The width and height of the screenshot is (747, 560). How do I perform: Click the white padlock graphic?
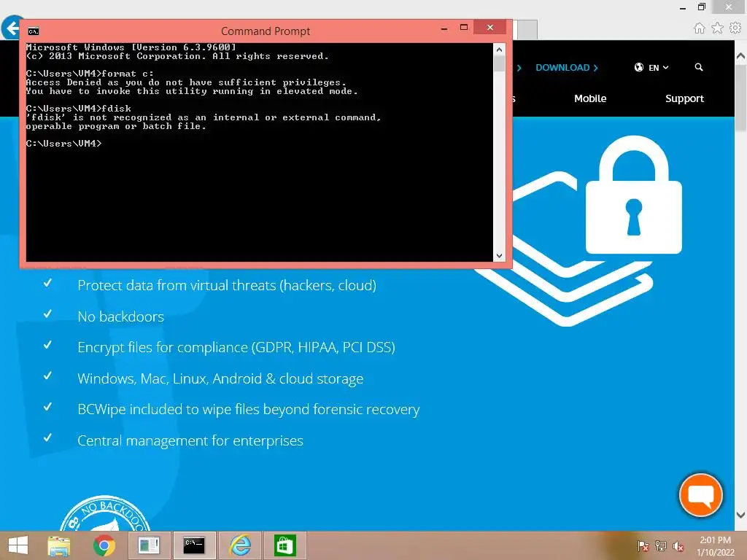(634, 195)
